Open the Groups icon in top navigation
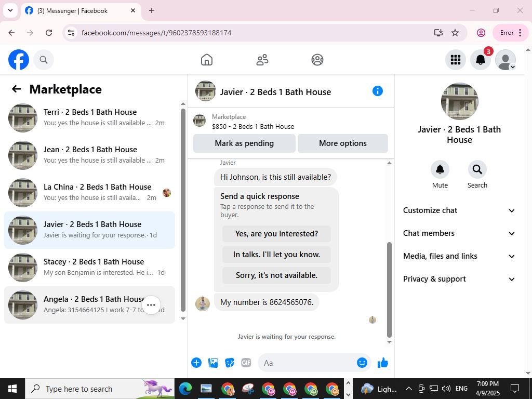 (317, 60)
